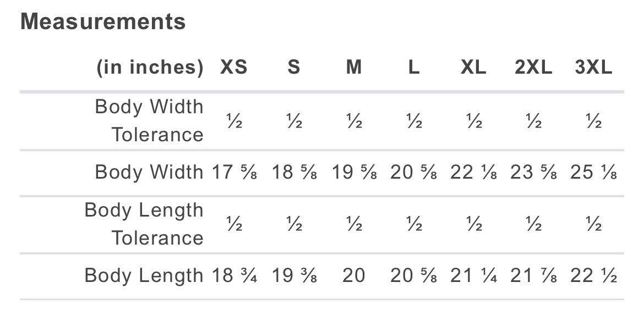Select the XL size column header
The image size is (644, 321).
tap(473, 68)
